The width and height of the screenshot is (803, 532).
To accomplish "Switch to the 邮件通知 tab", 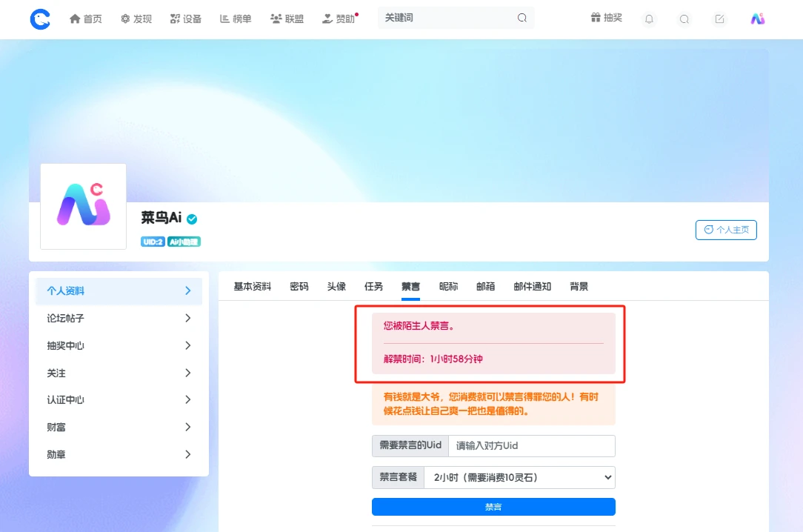I will coord(532,287).
